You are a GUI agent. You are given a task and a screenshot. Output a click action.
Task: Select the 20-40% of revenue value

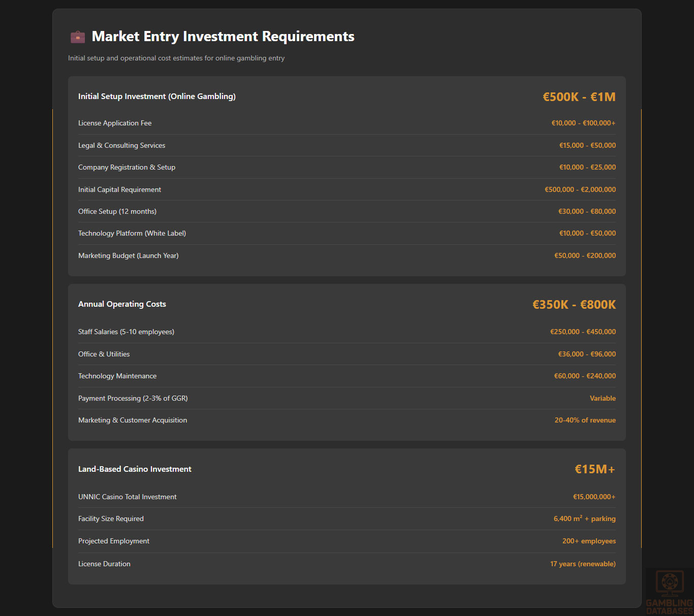coord(585,420)
